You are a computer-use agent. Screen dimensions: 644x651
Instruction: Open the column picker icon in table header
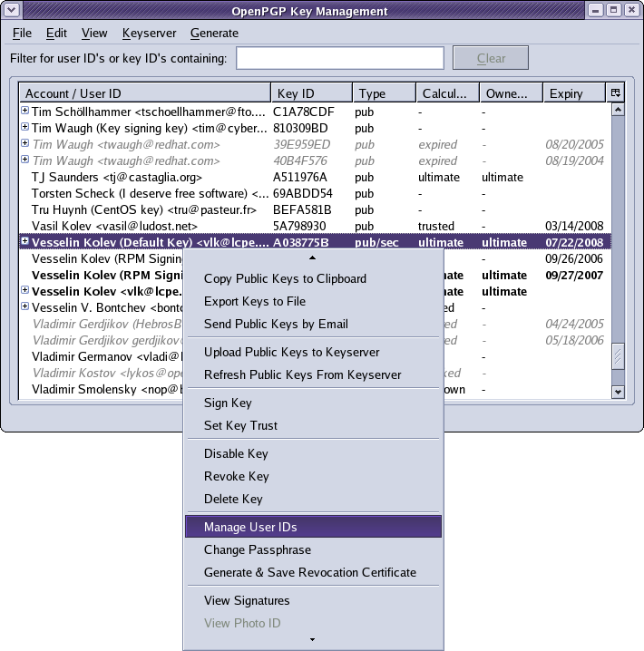tap(615, 92)
